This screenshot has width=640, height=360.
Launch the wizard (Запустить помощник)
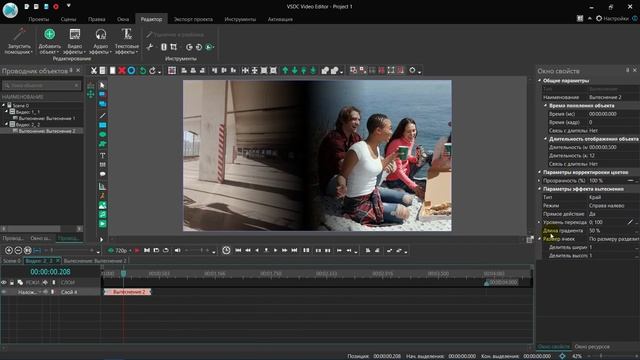pos(19,41)
